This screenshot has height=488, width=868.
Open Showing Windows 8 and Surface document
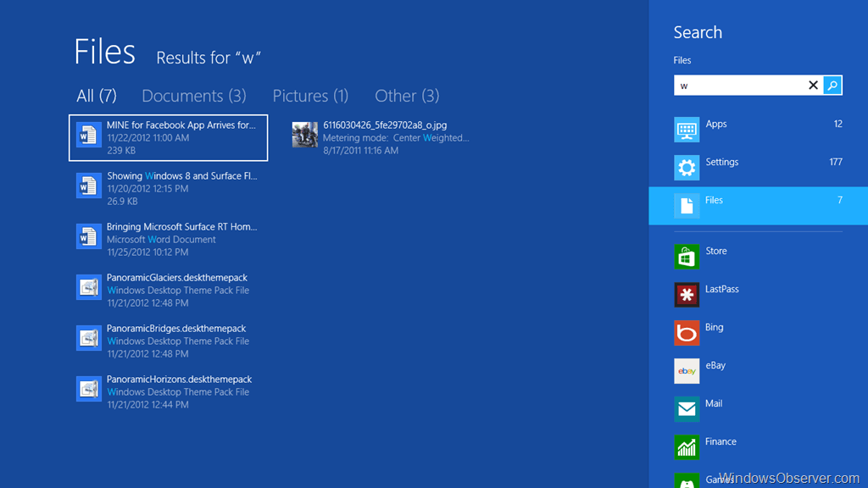point(181,176)
